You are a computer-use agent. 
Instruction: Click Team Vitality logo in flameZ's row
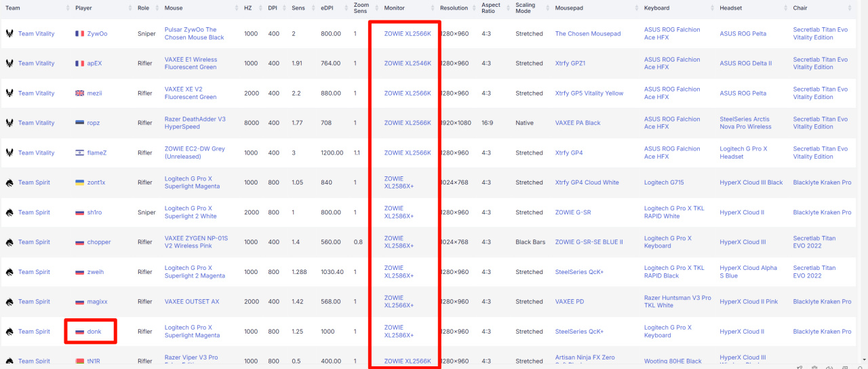click(x=9, y=153)
